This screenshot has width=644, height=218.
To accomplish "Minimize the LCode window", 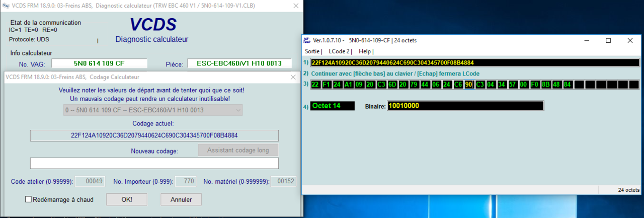I will coord(586,40).
